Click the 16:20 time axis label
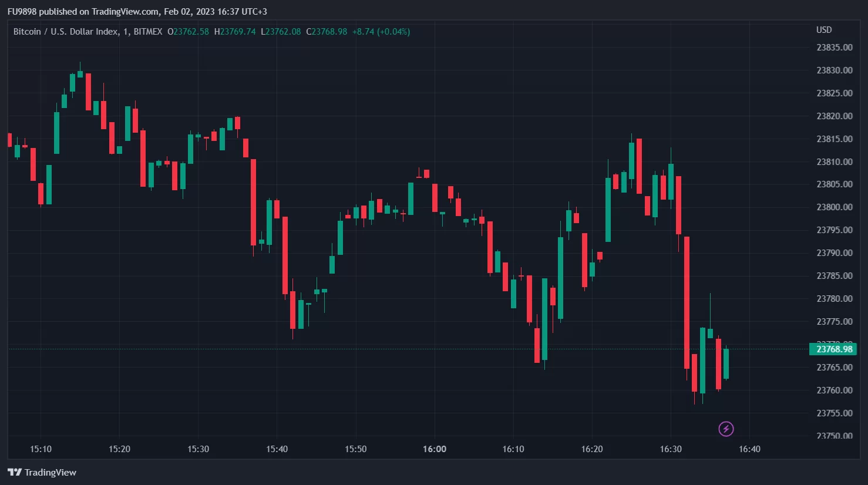The width and height of the screenshot is (868, 485). (592, 449)
